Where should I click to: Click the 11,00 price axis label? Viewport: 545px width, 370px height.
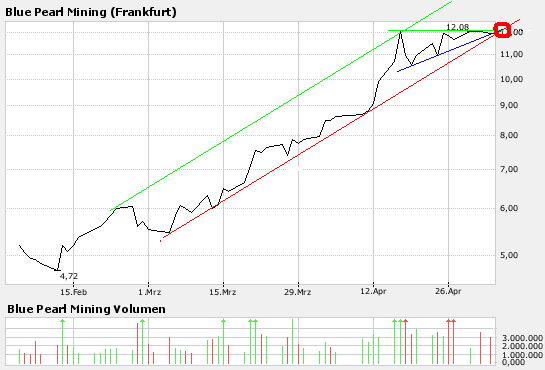coord(511,54)
